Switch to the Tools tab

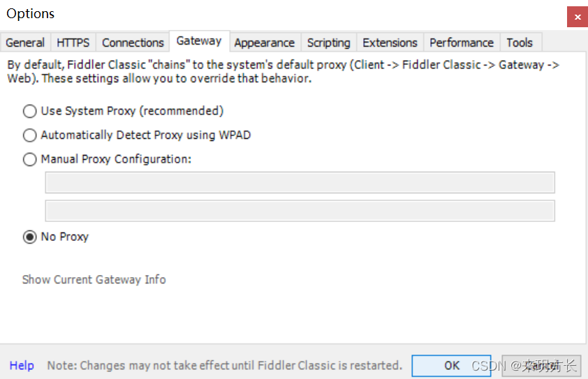pos(520,43)
